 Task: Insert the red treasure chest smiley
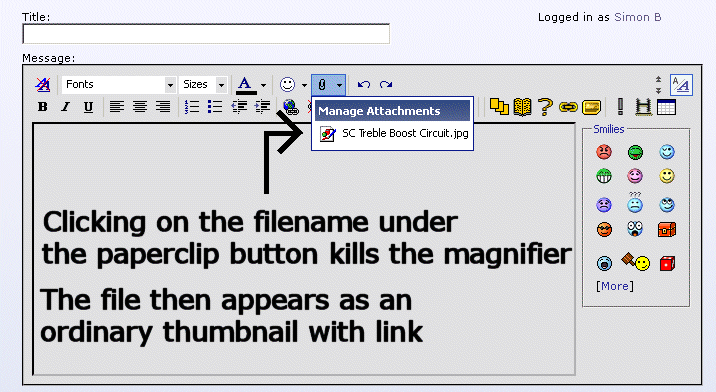pyautogui.click(x=667, y=229)
